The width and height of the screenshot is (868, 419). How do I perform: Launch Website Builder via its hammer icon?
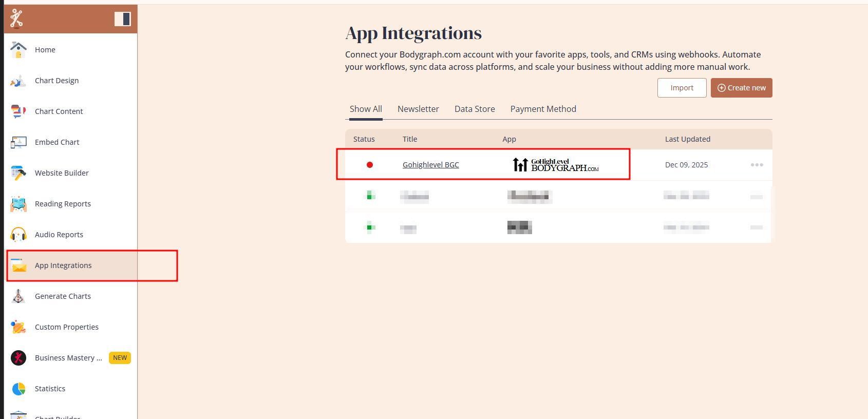coord(18,173)
